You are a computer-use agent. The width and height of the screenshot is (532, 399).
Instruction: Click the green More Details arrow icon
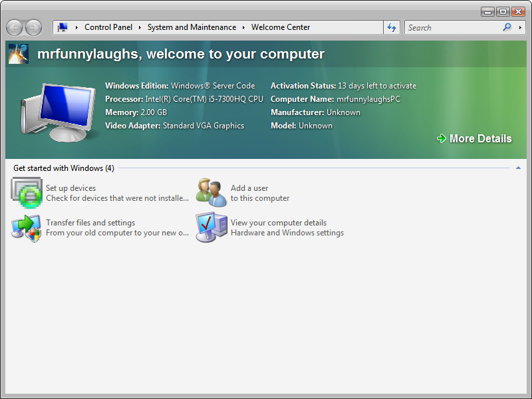point(442,138)
